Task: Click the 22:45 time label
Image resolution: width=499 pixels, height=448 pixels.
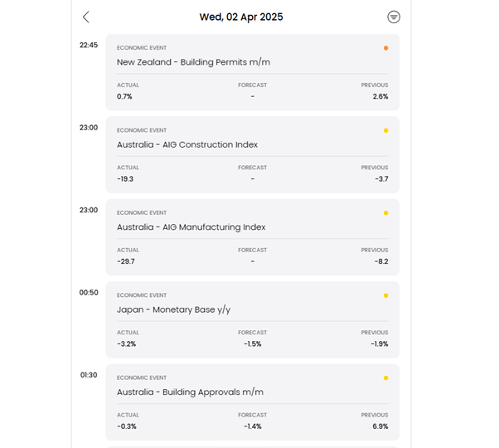Action: click(x=89, y=45)
